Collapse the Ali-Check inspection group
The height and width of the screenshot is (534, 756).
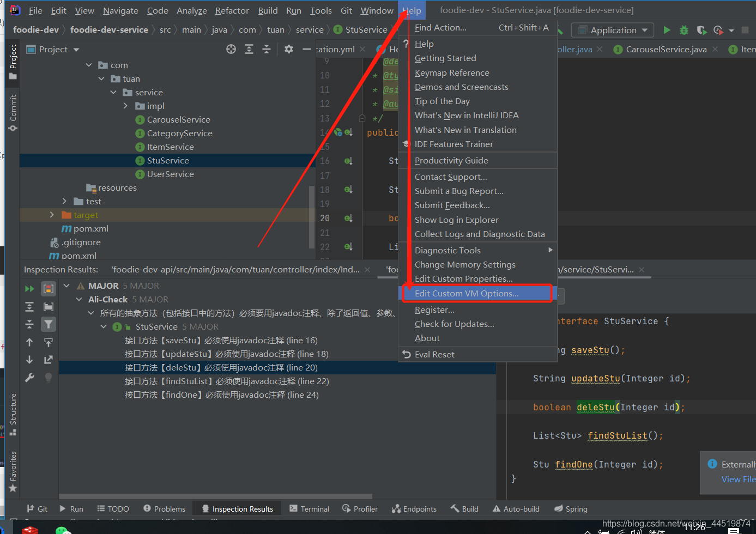79,300
